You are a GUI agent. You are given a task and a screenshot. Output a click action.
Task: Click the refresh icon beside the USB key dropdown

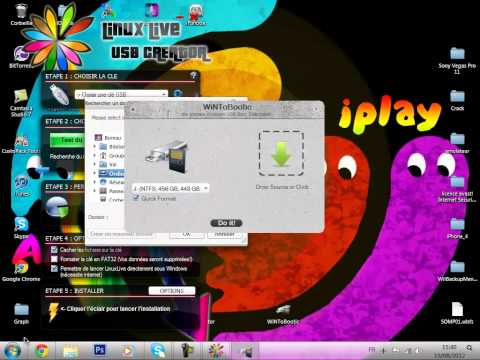coord(178,94)
